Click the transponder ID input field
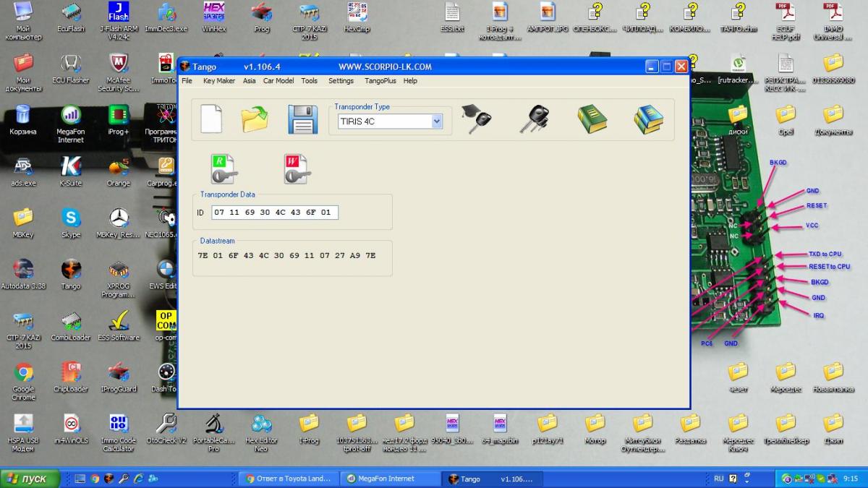 (275, 213)
